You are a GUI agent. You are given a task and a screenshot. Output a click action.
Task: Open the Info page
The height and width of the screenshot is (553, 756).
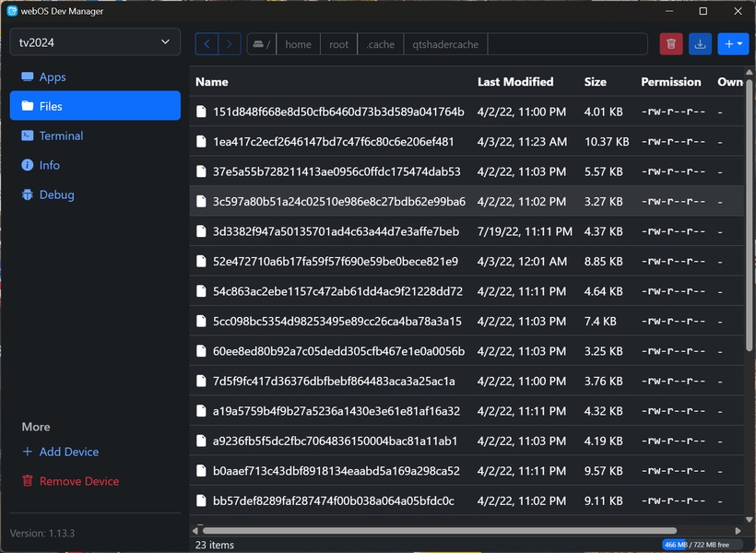pos(50,165)
